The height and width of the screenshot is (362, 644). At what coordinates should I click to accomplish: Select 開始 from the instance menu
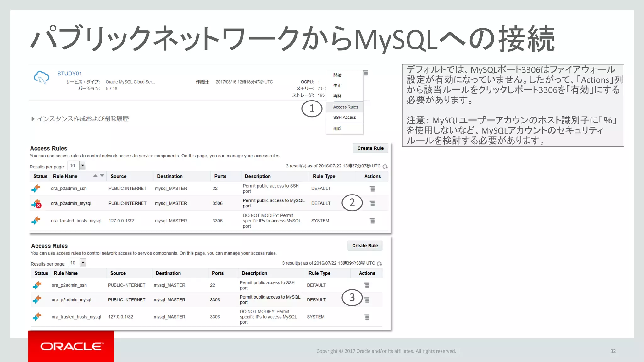click(x=337, y=75)
